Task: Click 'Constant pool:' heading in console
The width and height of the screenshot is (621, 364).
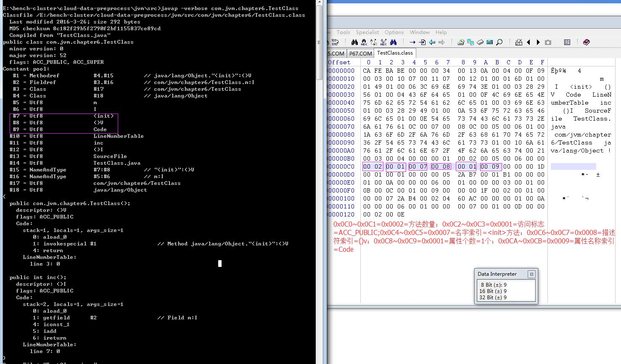Action: coord(26,69)
